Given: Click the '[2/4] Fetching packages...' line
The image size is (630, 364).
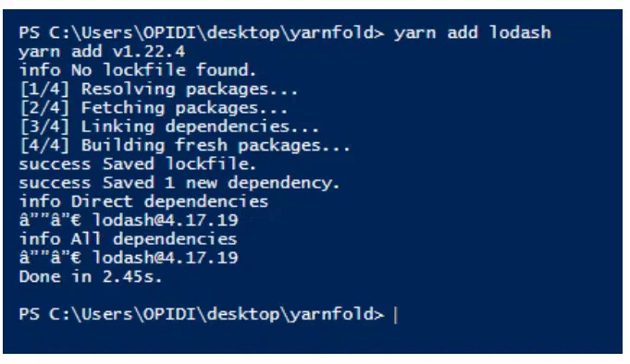Looking at the screenshot, I should 154,108.
